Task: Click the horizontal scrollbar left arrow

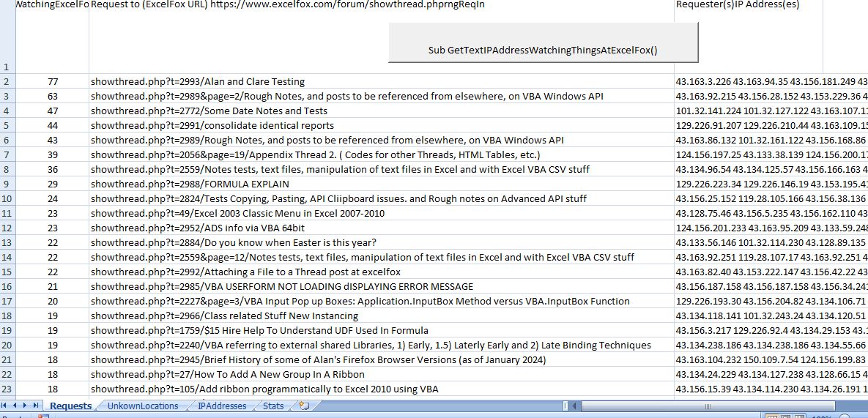Action: (x=574, y=406)
